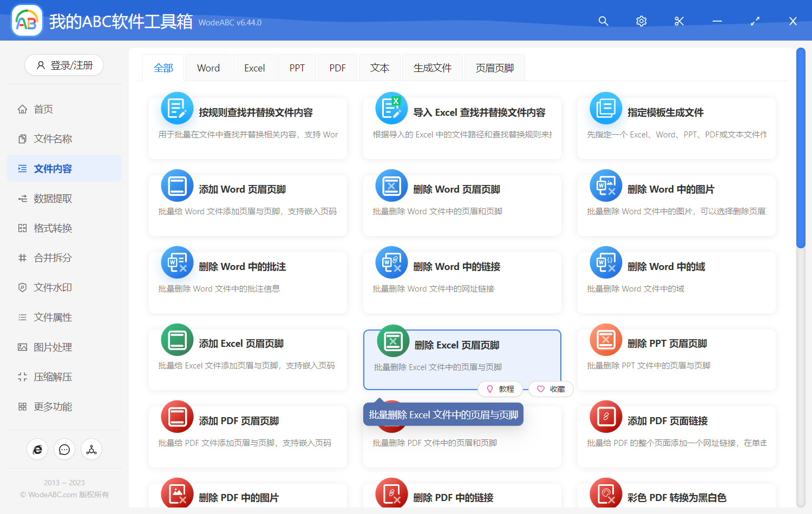Click the share network icon at bottom left
812x514 pixels.
91,449
